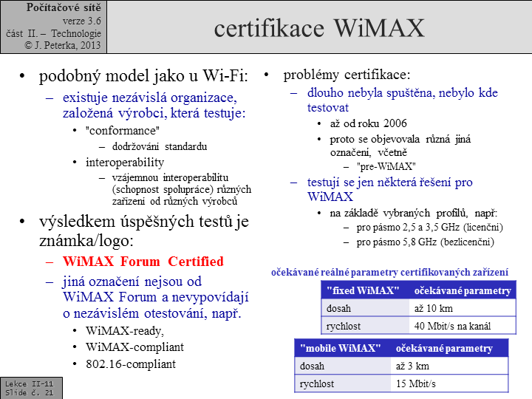Click 'dlouho nebyla spuštěna, nebylo kde' text
Viewport: 532px width, 399px height.
[403, 92]
